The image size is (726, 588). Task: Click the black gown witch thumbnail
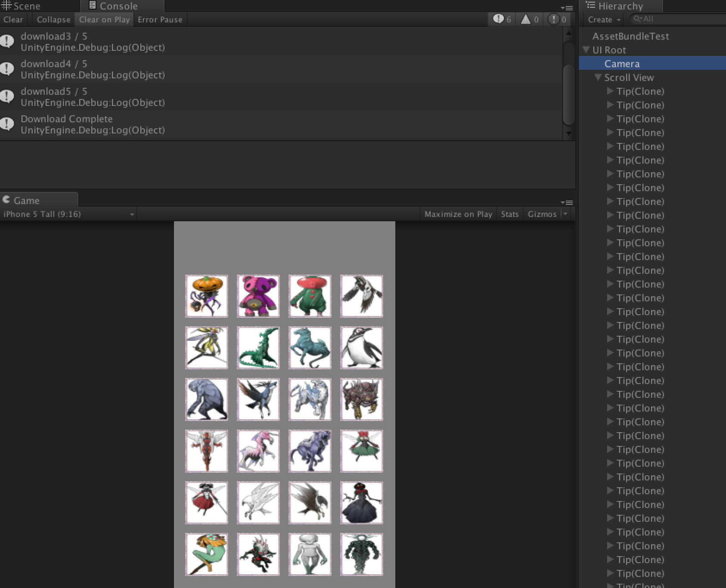(362, 503)
